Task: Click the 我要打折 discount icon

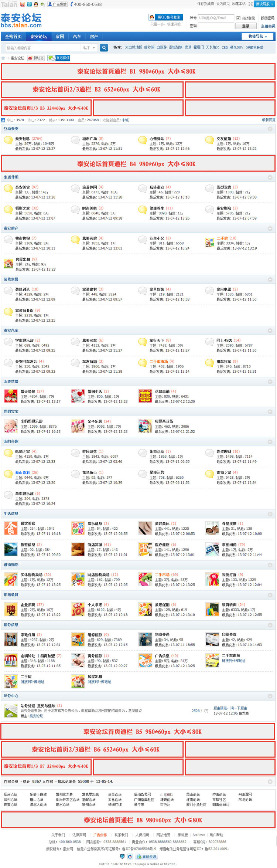Action: point(212,579)
